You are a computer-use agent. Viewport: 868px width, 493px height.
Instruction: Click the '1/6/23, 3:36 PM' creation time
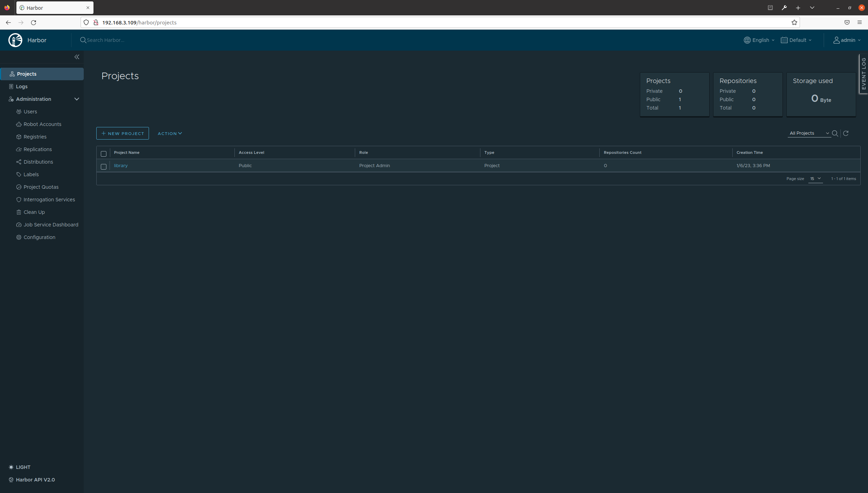point(753,166)
